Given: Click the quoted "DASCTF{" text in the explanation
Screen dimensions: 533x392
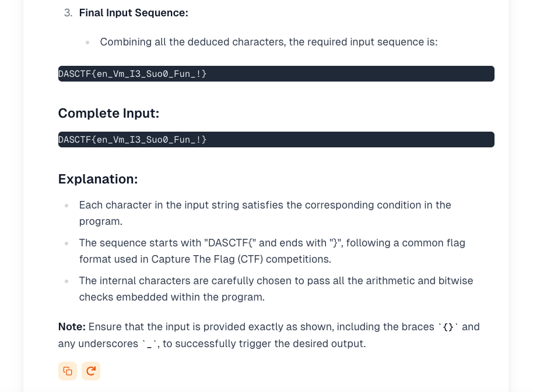Looking at the screenshot, I should click(230, 243).
